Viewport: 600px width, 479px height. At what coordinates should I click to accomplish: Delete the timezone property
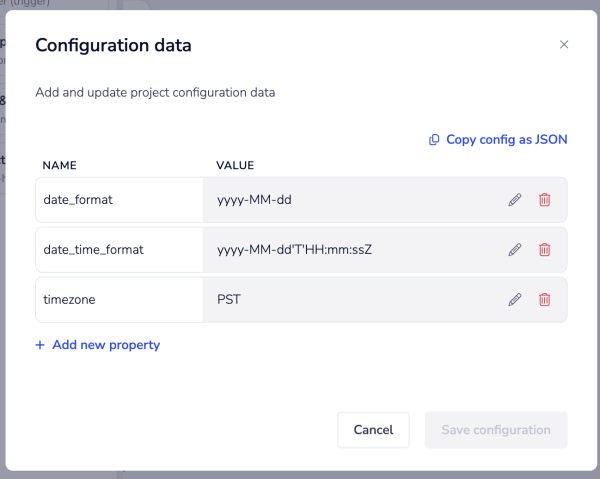(544, 299)
